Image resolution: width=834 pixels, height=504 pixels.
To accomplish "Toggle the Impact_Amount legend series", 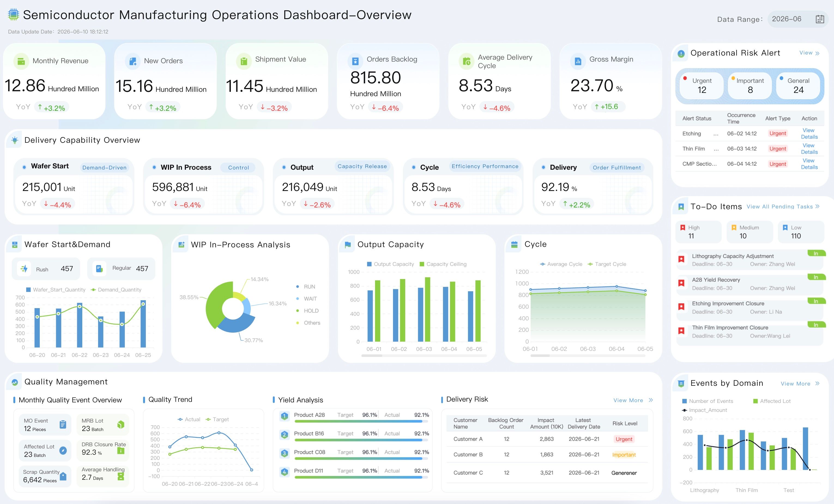I will pos(704,410).
